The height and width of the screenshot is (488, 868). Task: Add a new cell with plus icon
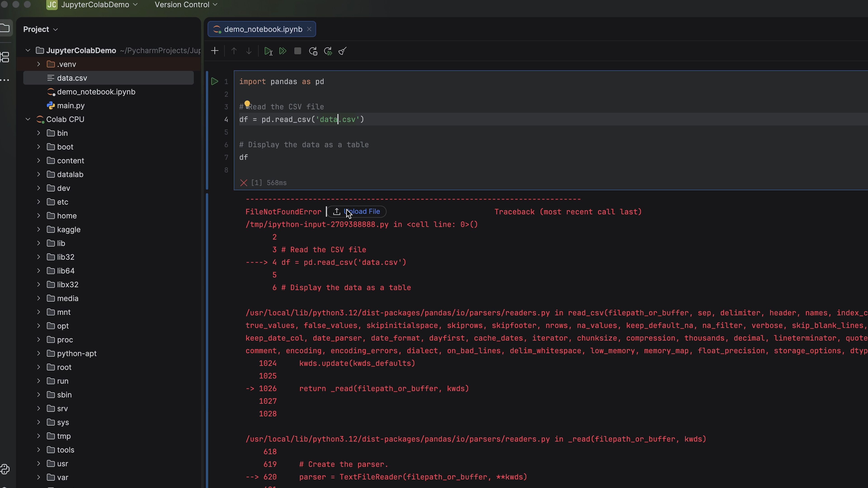pyautogui.click(x=215, y=51)
